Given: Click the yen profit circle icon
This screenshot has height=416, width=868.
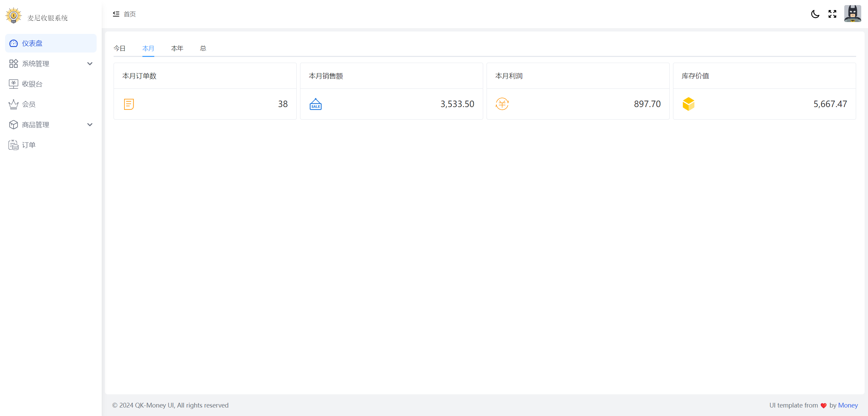Looking at the screenshot, I should (x=502, y=104).
